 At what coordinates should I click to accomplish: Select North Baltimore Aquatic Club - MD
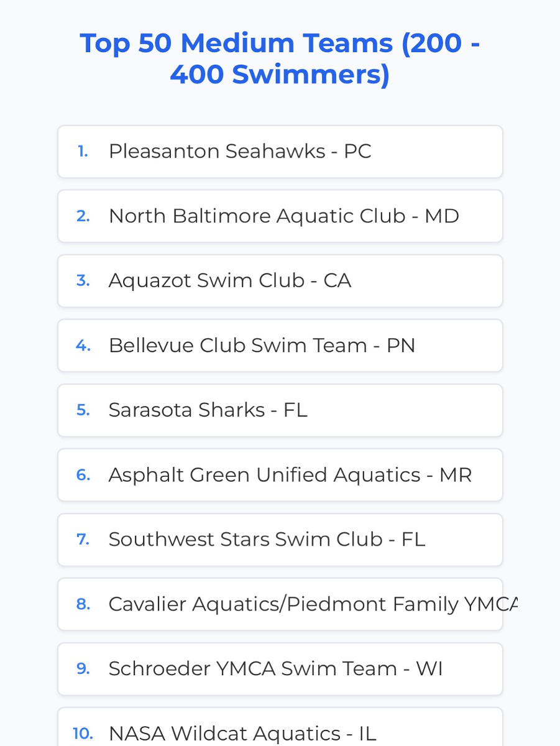point(283,216)
